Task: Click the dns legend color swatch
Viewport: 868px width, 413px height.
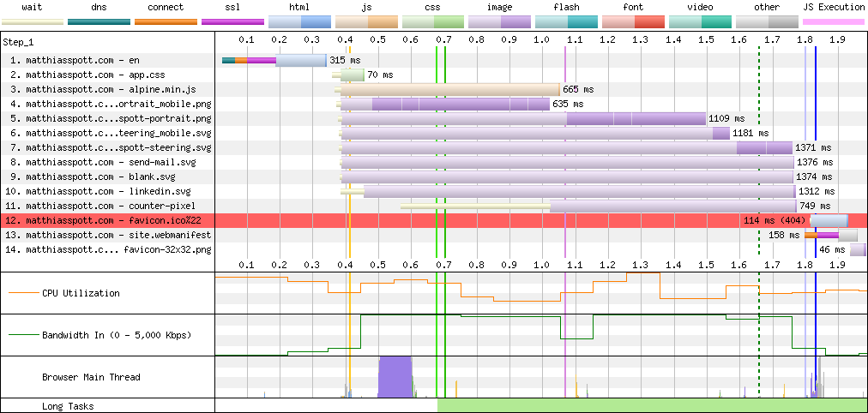Action: 99,22
